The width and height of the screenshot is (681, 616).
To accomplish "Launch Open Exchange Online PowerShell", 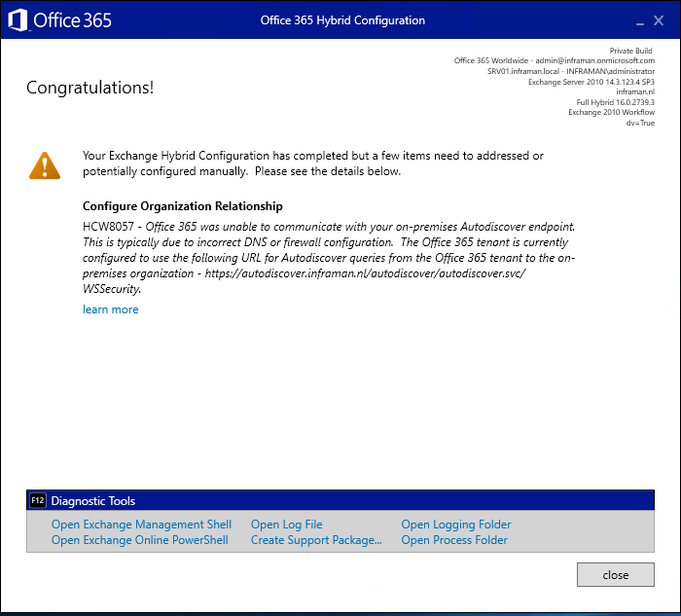I will point(139,540).
